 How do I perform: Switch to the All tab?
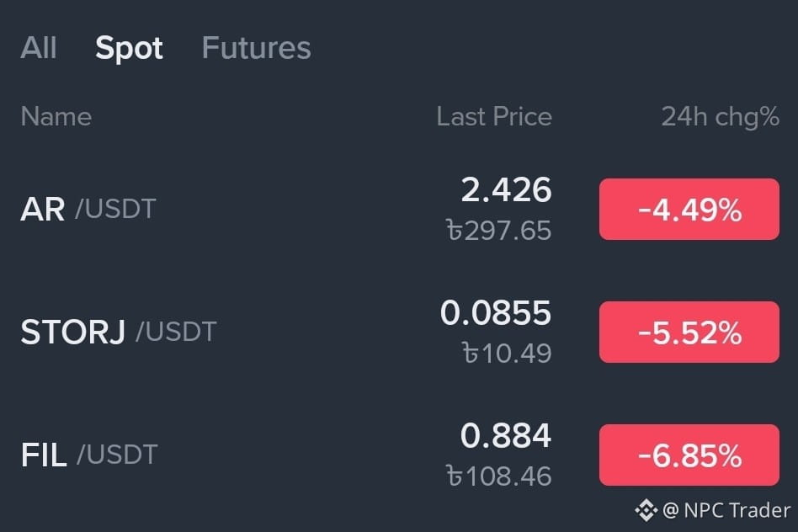pyautogui.click(x=39, y=48)
